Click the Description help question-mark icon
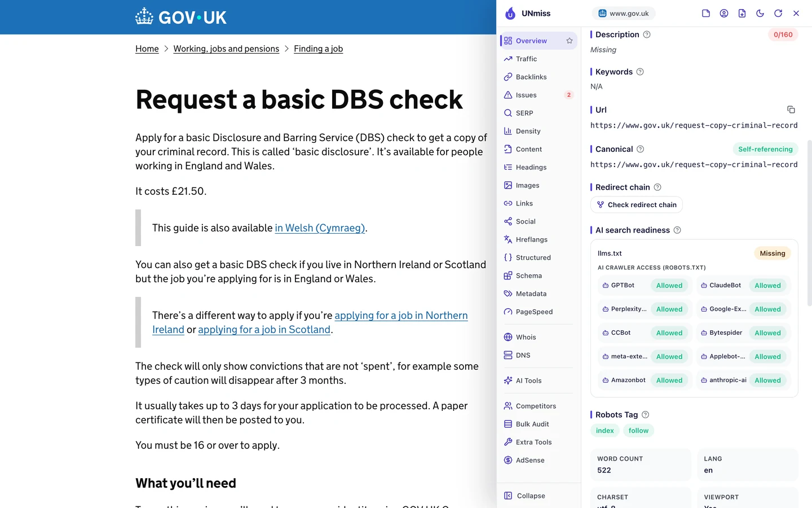 [x=647, y=34]
